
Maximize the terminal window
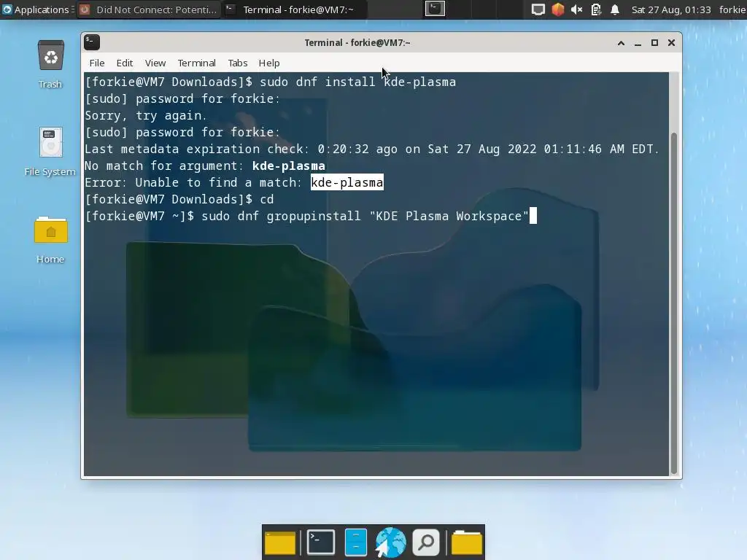tap(654, 43)
